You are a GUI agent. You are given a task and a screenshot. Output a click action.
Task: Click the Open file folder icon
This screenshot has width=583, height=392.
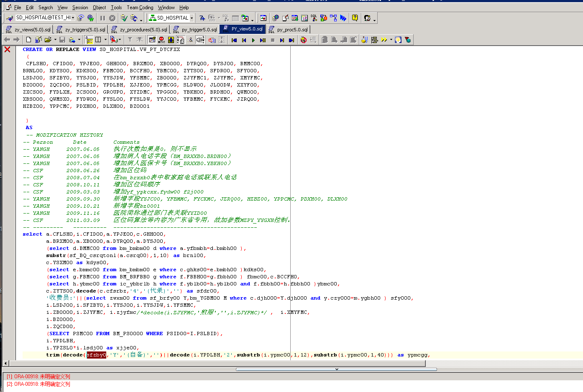pos(48,40)
